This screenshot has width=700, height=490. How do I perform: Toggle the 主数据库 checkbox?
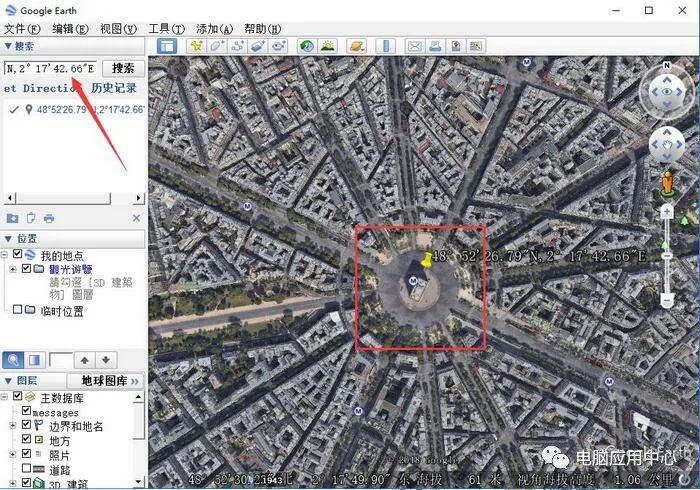click(x=17, y=396)
